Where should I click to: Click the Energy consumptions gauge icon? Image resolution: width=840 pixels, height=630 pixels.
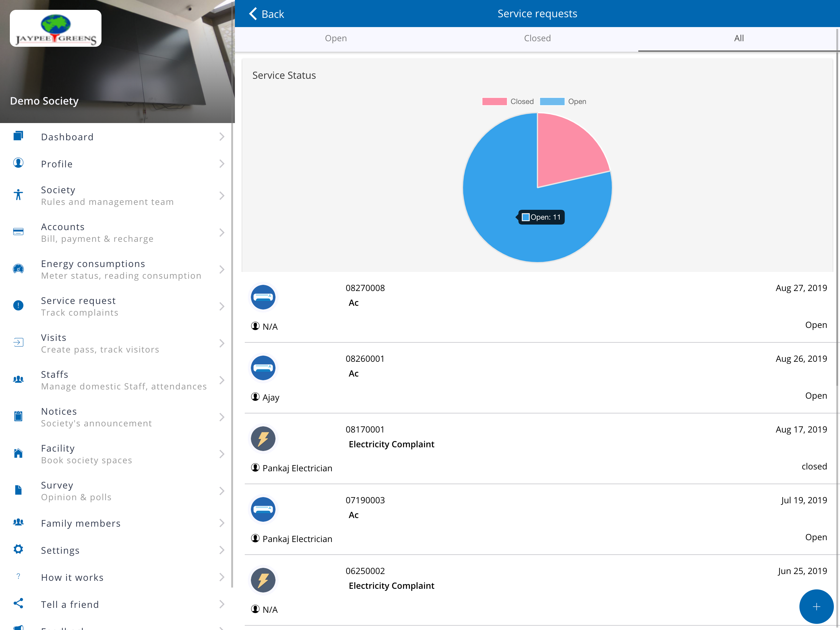point(18,269)
